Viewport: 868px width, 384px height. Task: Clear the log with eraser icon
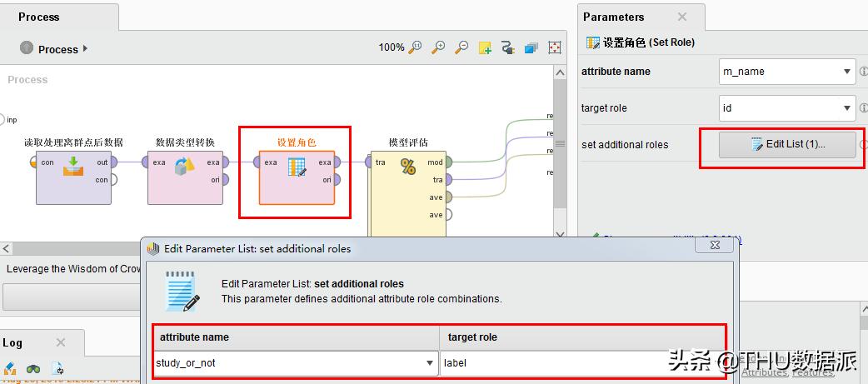pos(10,368)
